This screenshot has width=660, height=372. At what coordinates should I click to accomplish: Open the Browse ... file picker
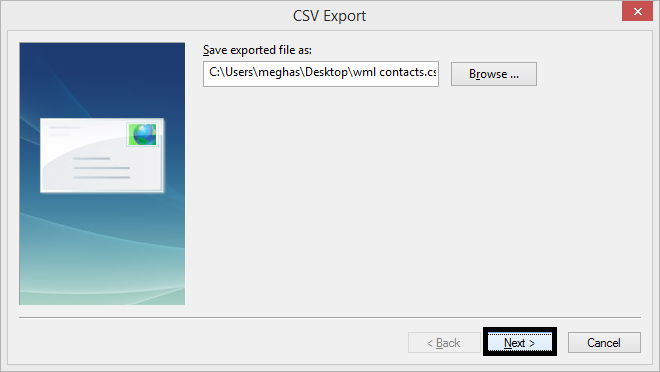[494, 74]
